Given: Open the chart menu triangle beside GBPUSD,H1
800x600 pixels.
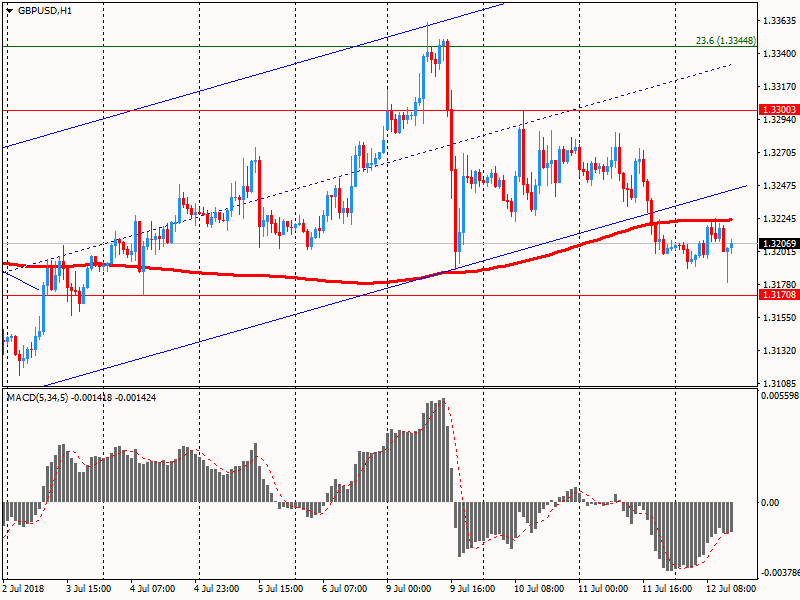Looking at the screenshot, I should (10, 11).
